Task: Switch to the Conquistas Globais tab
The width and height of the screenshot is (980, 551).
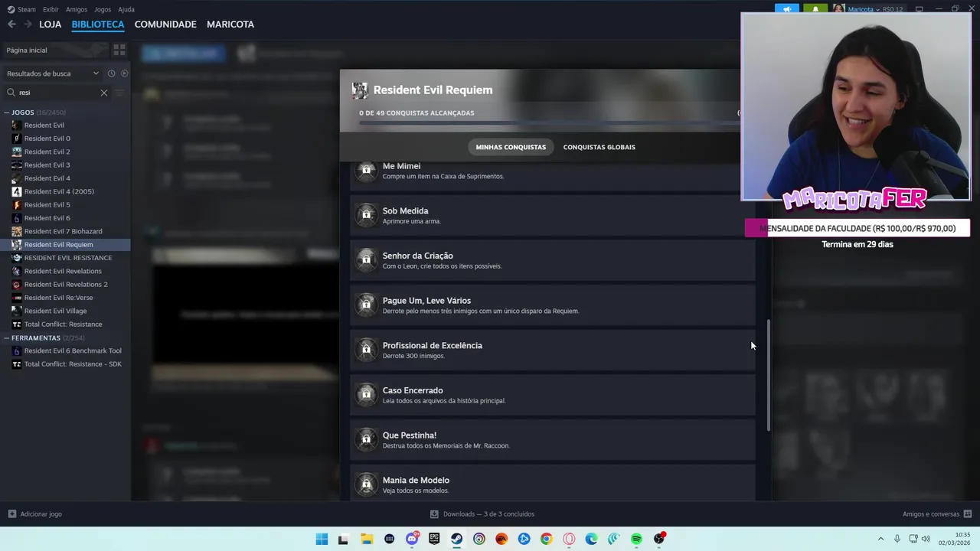Action: 599,147
